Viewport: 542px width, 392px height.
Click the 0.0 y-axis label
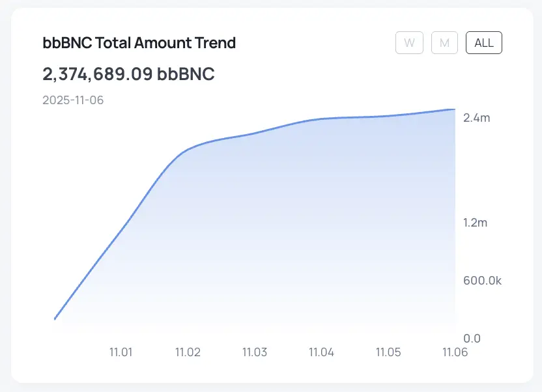(472, 339)
